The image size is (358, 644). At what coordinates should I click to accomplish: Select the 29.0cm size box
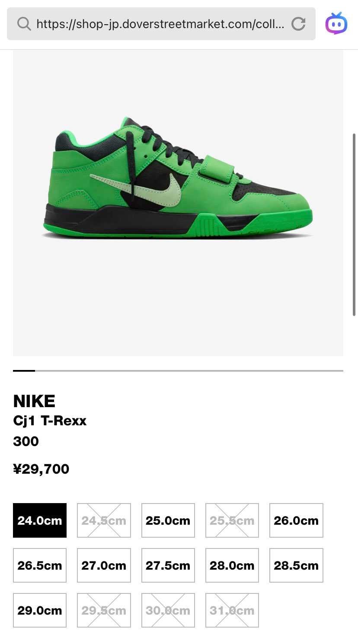click(x=40, y=610)
